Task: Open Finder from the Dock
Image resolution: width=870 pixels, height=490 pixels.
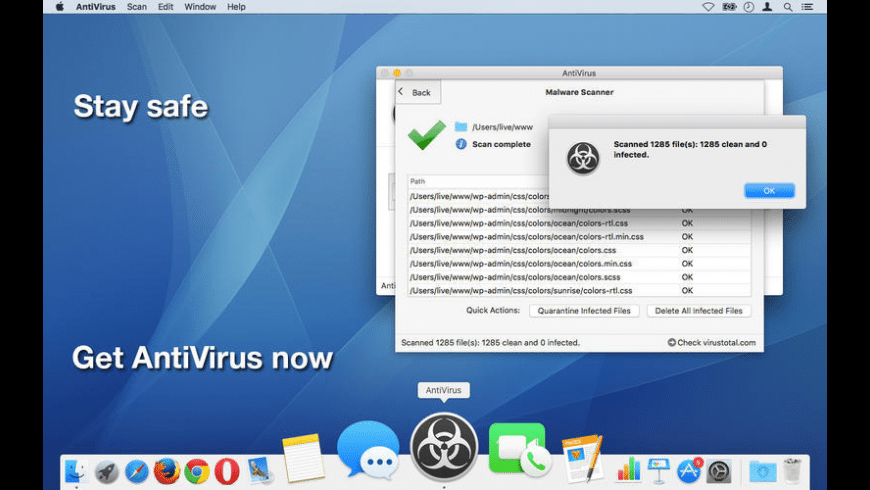Action: tap(75, 472)
